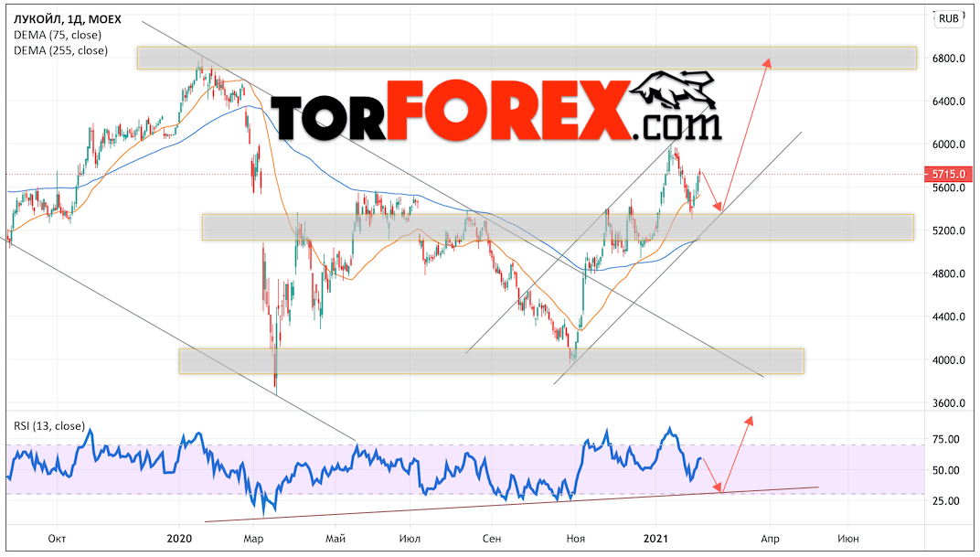Viewport: 980px width, 557px height.
Task: Click the 4400.0 price axis label
Action: click(x=948, y=317)
